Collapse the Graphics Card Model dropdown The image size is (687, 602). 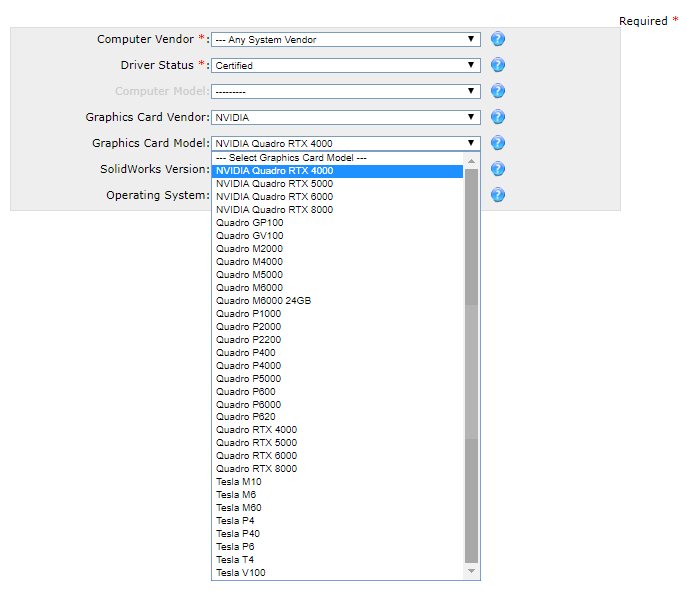click(x=345, y=144)
